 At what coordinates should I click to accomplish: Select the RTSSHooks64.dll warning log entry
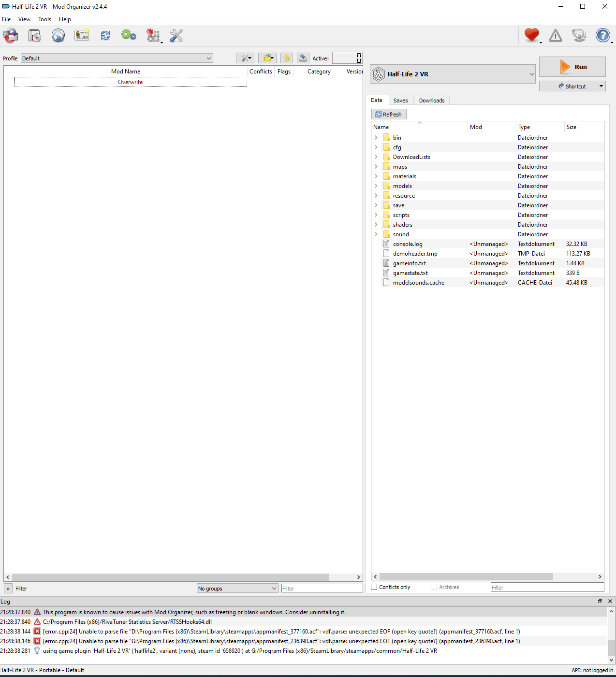(304, 622)
